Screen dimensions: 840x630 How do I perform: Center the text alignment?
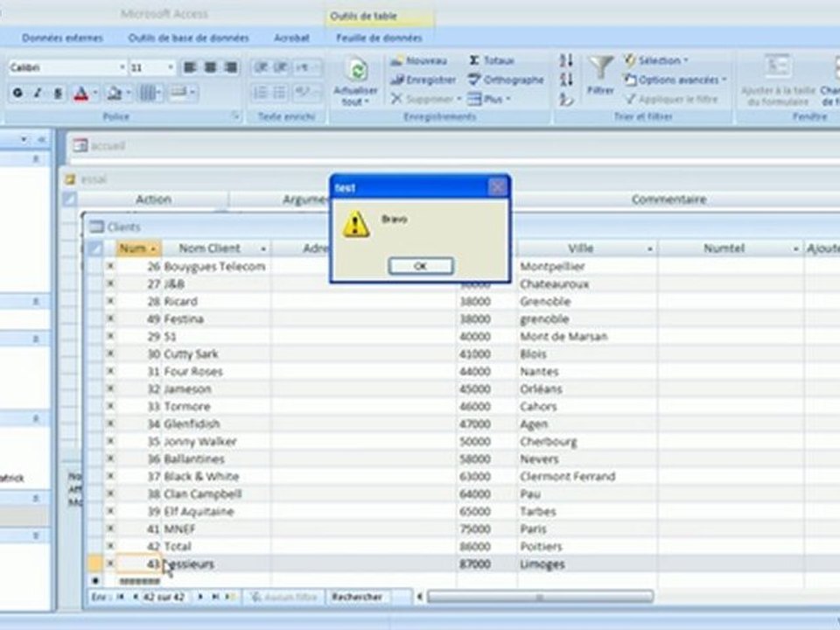tap(211, 67)
